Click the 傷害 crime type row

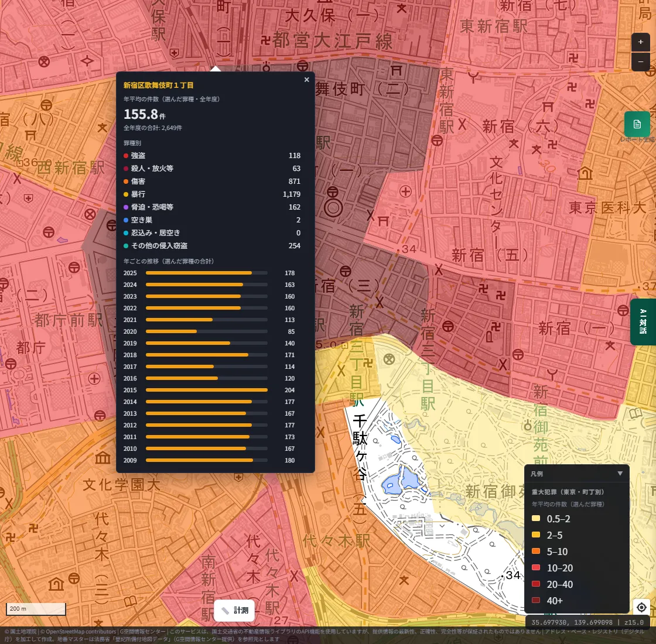[212, 181]
